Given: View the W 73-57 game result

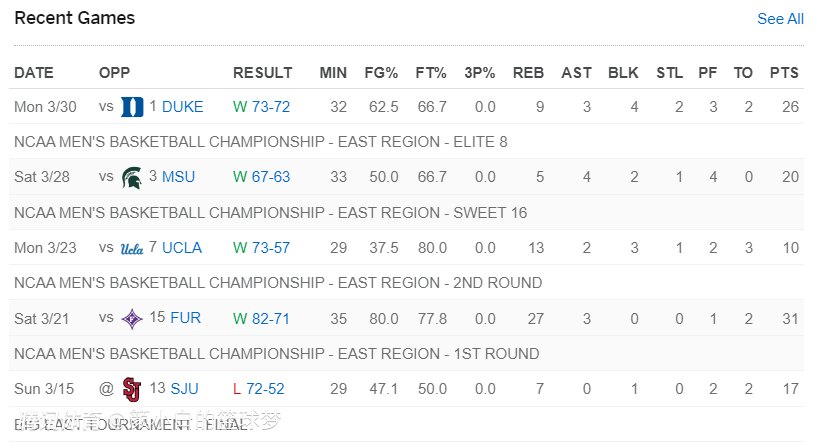Looking at the screenshot, I should [261, 248].
